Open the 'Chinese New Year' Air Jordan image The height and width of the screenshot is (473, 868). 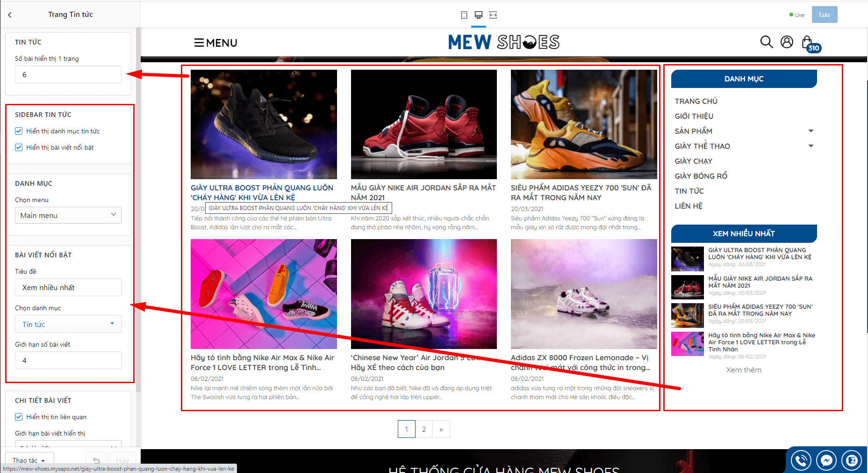(423, 294)
